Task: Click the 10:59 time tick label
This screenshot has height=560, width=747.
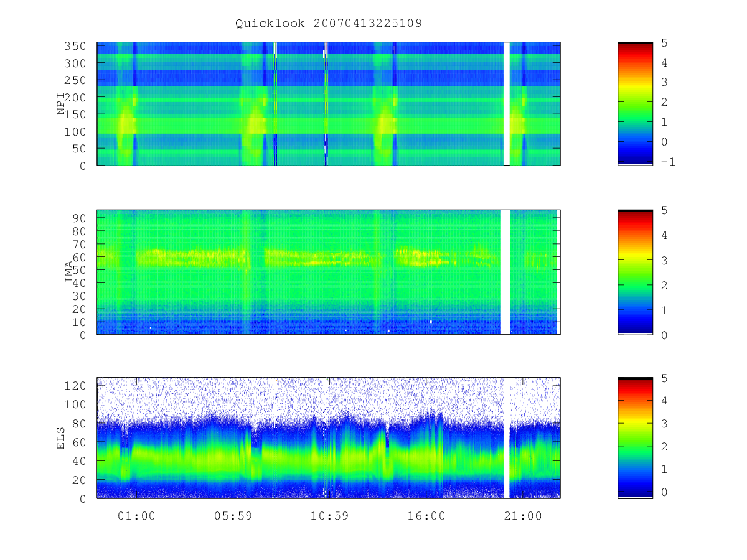Action: pyautogui.click(x=329, y=516)
